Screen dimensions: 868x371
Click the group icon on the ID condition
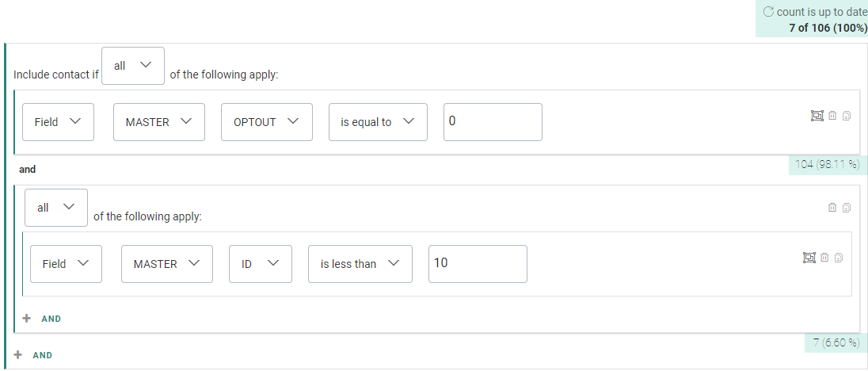(809, 258)
